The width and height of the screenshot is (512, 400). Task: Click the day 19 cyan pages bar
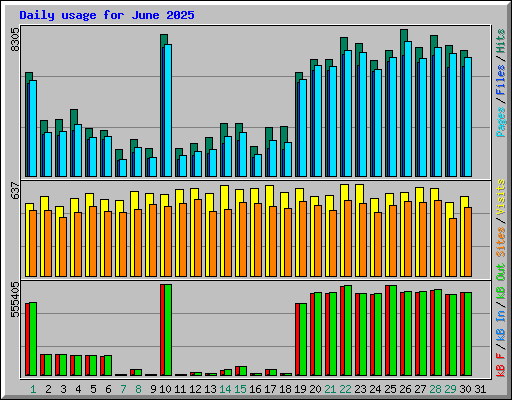tap(303, 128)
